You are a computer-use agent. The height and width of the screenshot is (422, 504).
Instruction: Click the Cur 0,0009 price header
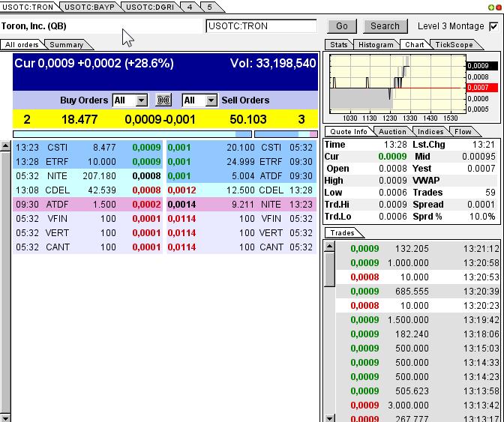click(94, 63)
